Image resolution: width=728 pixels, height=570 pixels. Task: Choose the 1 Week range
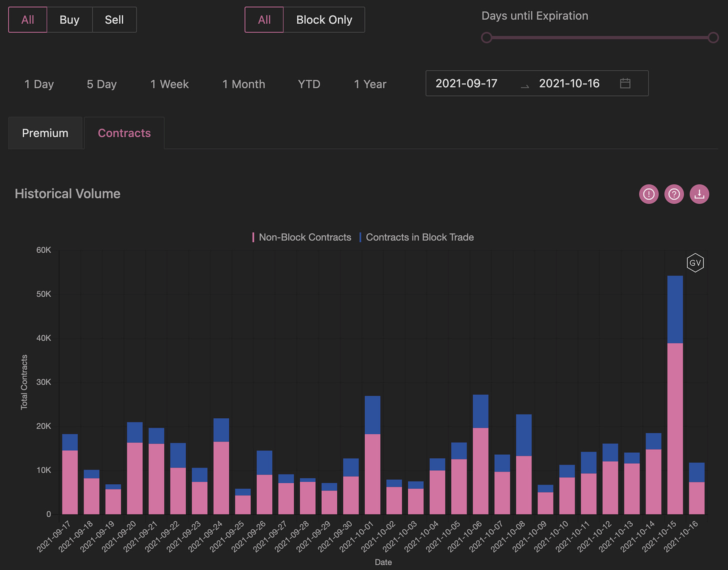click(169, 84)
